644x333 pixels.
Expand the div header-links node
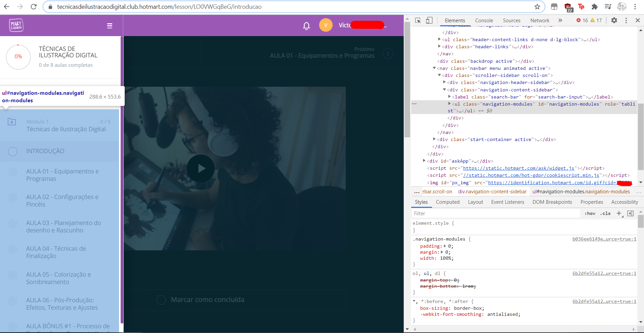(x=439, y=47)
